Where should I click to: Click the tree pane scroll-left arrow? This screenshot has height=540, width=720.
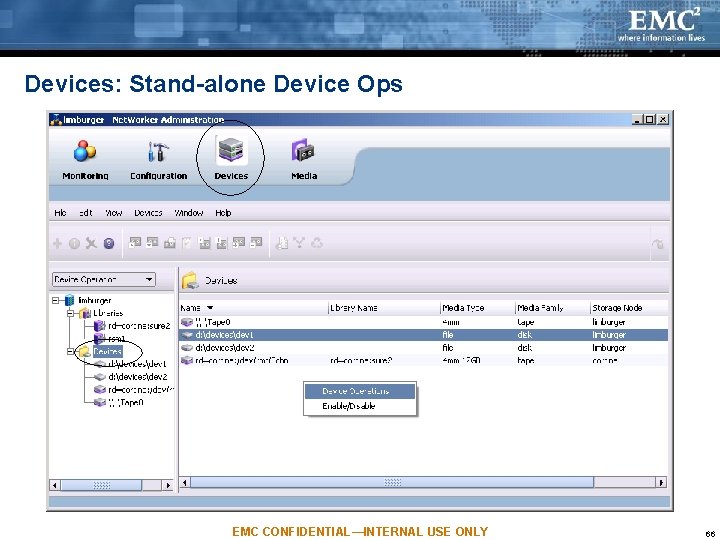[55, 485]
